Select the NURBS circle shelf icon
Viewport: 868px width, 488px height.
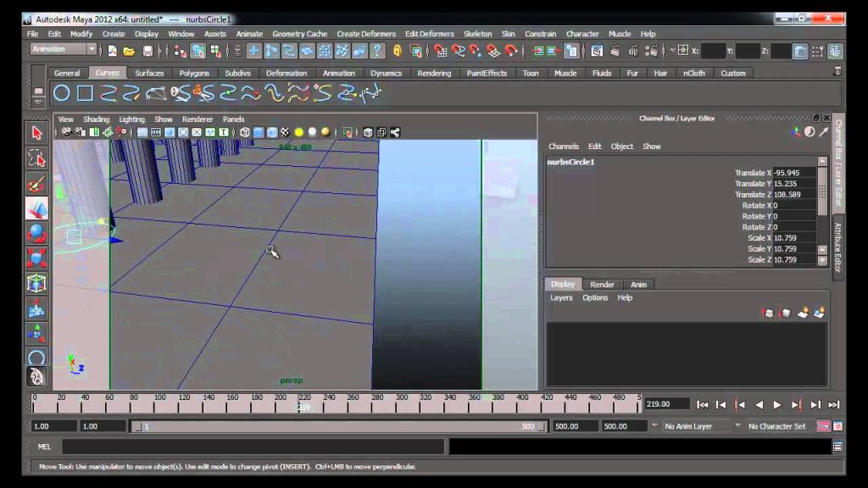pyautogui.click(x=61, y=93)
